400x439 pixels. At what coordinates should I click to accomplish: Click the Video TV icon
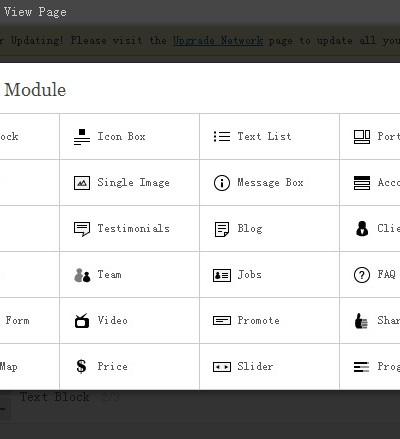click(82, 321)
